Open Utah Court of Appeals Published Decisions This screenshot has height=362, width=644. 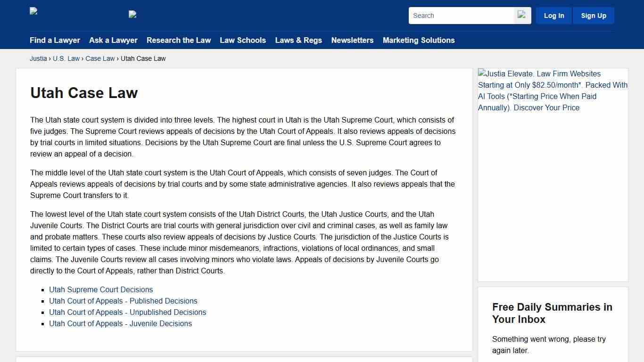123,301
